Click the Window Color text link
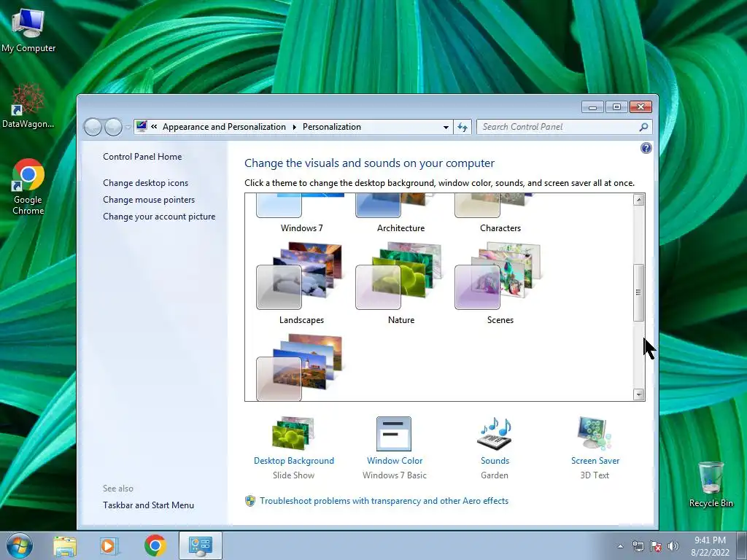This screenshot has width=747, height=560. [395, 461]
